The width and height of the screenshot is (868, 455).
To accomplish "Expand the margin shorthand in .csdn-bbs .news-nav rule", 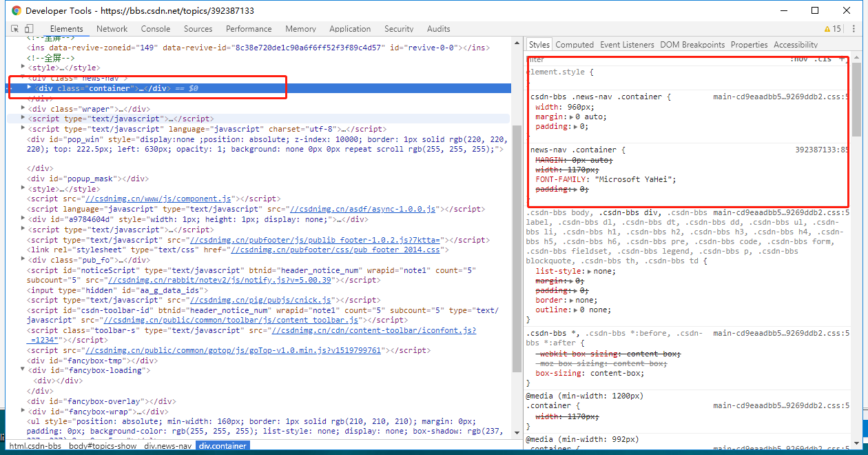I will [x=572, y=117].
